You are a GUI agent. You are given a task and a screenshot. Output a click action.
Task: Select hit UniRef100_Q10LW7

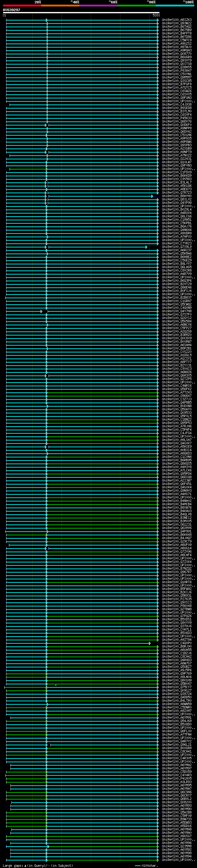point(177,162)
